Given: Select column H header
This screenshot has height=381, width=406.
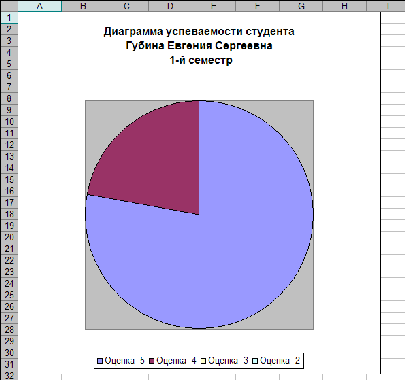Looking at the screenshot, I should [x=344, y=6].
